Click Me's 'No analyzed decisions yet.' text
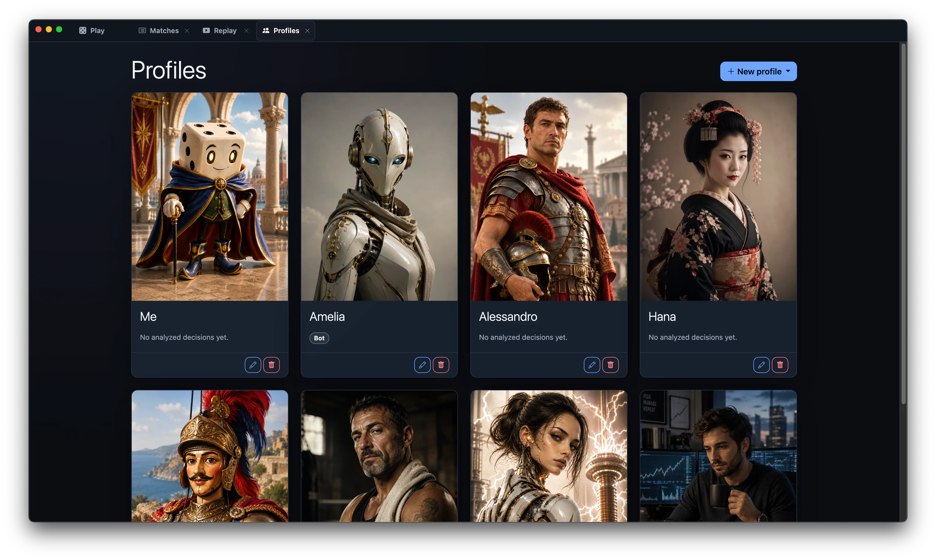The height and width of the screenshot is (560, 936). [x=184, y=337]
